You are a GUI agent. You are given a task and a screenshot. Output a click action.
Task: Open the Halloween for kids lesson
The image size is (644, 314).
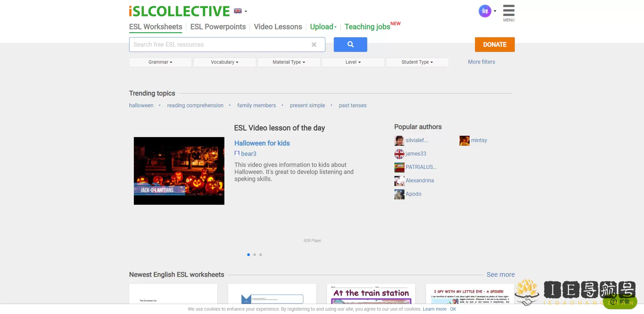tap(262, 143)
